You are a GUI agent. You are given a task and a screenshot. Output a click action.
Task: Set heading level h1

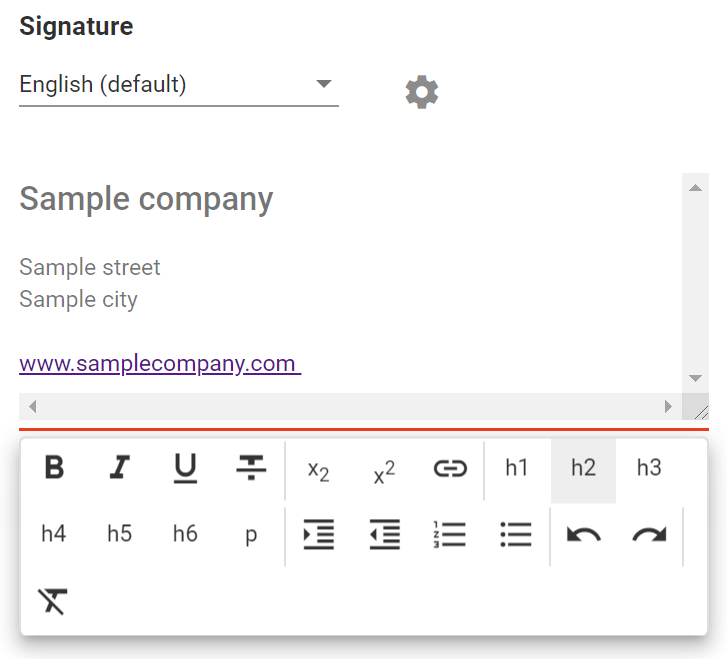517,468
